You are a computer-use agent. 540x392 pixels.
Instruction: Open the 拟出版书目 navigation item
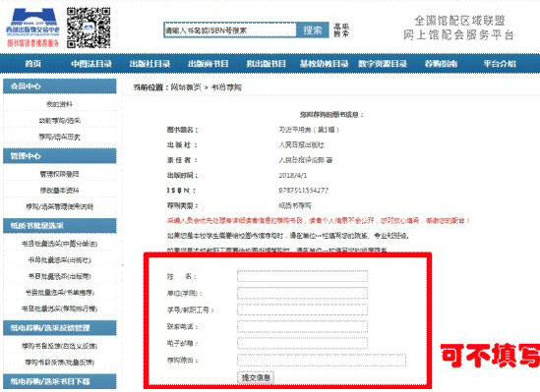pyautogui.click(x=267, y=64)
